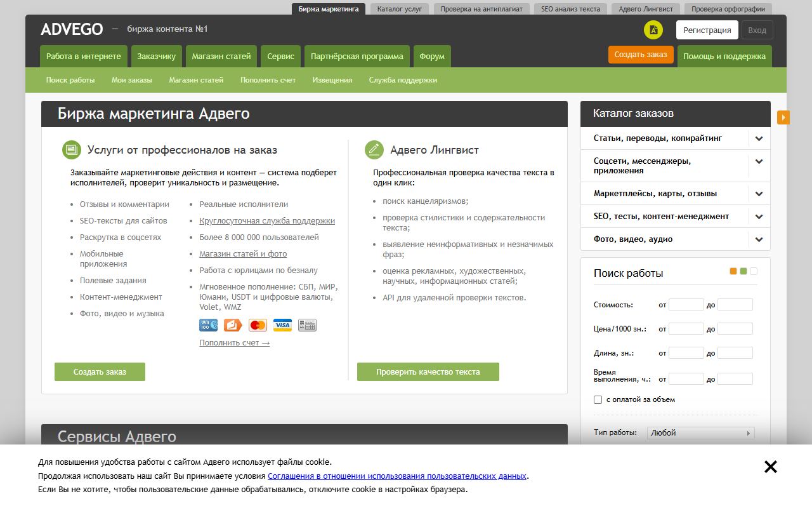The width and height of the screenshot is (812, 508).
Task: Open 'SEO анализ текста' tab
Action: 570,9
